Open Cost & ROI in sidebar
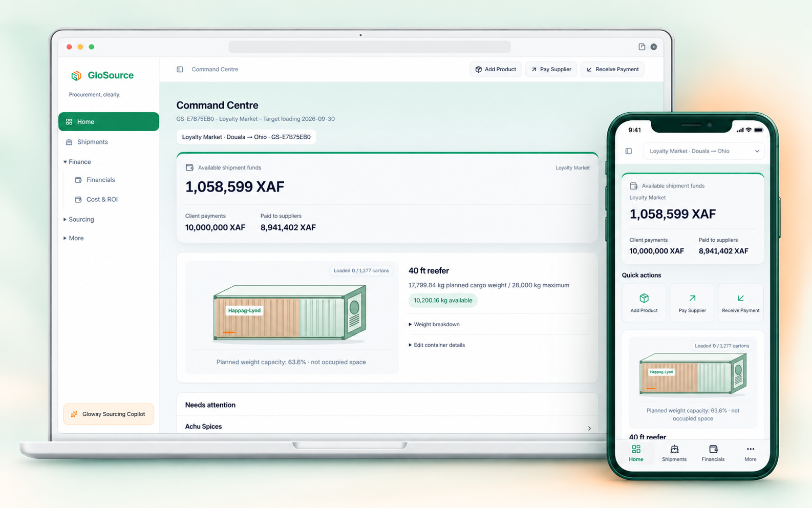Image resolution: width=812 pixels, height=508 pixels. (x=96, y=199)
